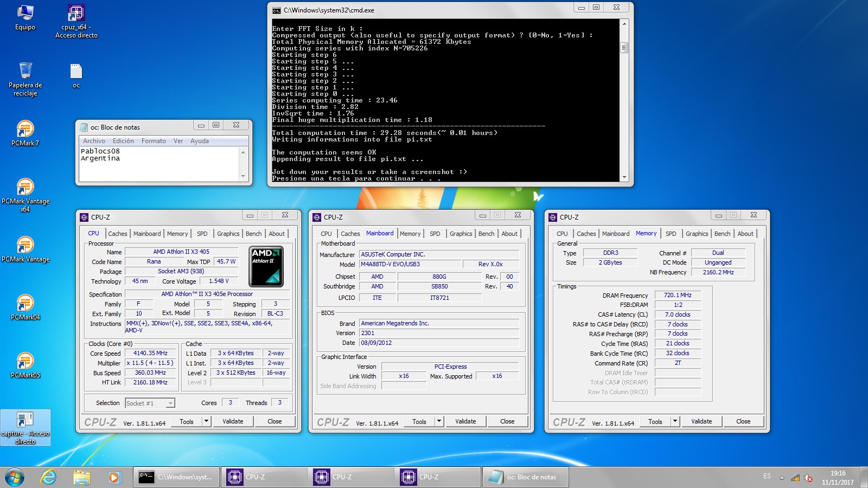Screen dimensions: 868x488
Task: Click ES language indicator in taskbar
Action: [767, 476]
